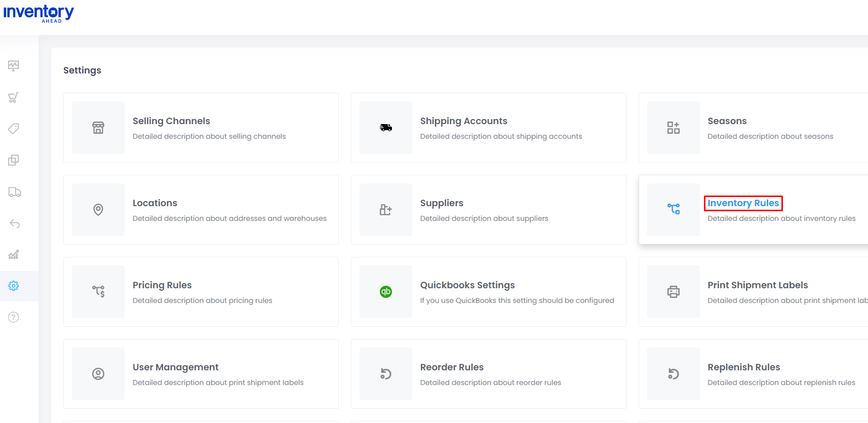Click 'Detailed description about inventory rules' text
This screenshot has width=868, height=423.
781,218
